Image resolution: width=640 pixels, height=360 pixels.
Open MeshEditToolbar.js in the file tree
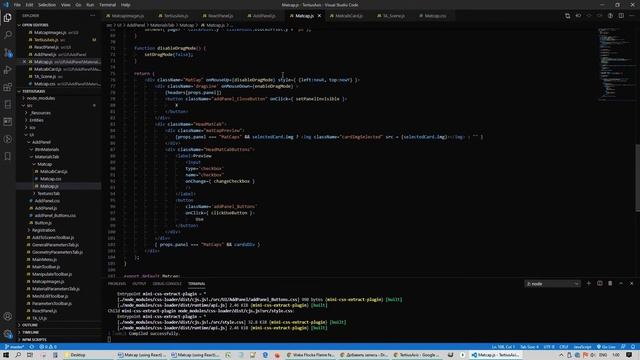click(x=50, y=296)
